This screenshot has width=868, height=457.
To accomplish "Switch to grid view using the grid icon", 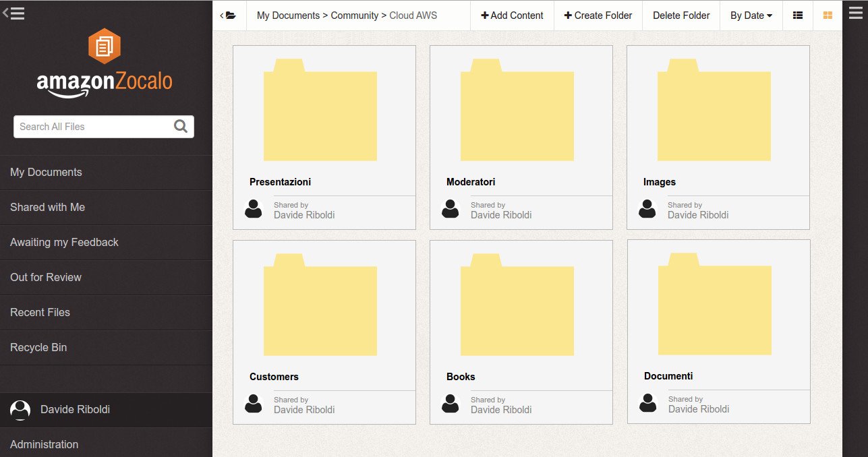I will click(x=827, y=15).
